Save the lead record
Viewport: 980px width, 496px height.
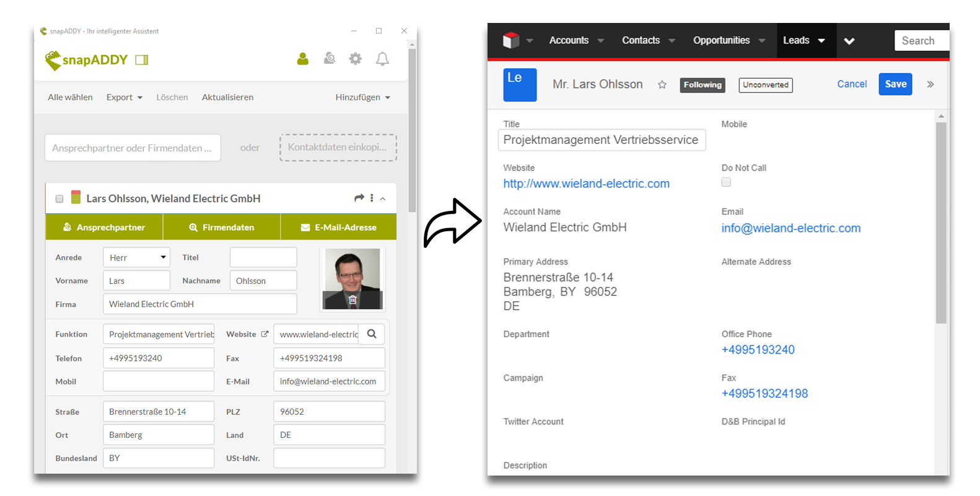[895, 84]
